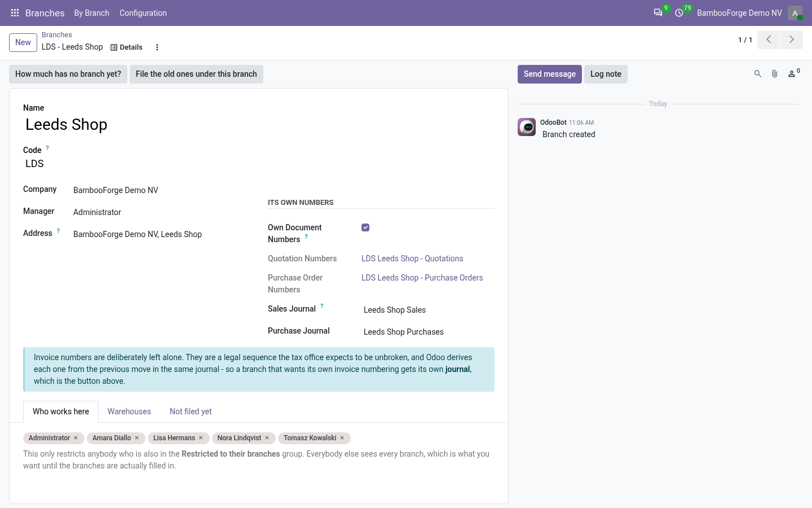Open the activities clock icon
812x508 pixels.
pyautogui.click(x=679, y=13)
